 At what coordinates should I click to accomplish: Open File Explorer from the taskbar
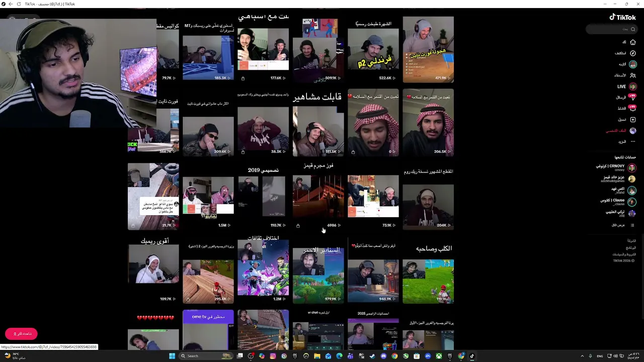317,356
